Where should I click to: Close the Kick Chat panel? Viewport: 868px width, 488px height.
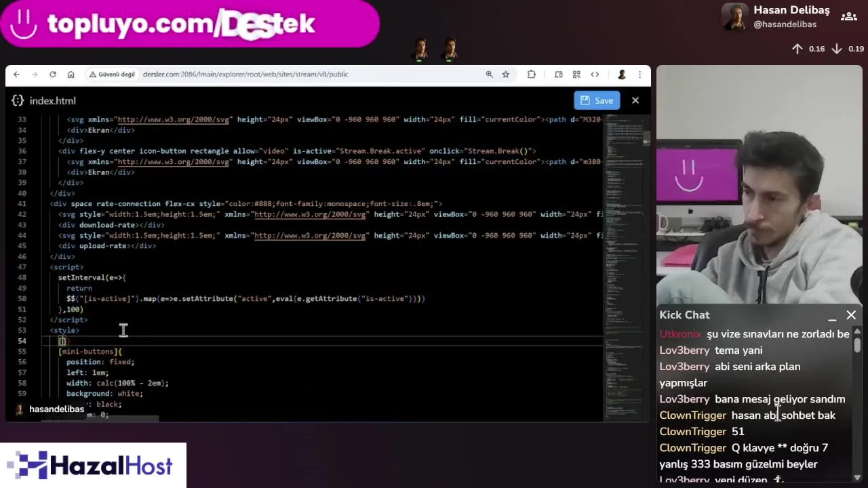pyautogui.click(x=851, y=315)
